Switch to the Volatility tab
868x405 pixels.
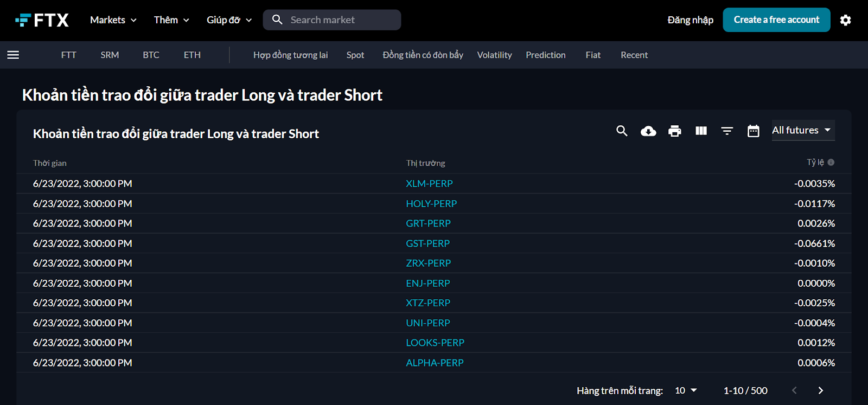pyautogui.click(x=494, y=55)
